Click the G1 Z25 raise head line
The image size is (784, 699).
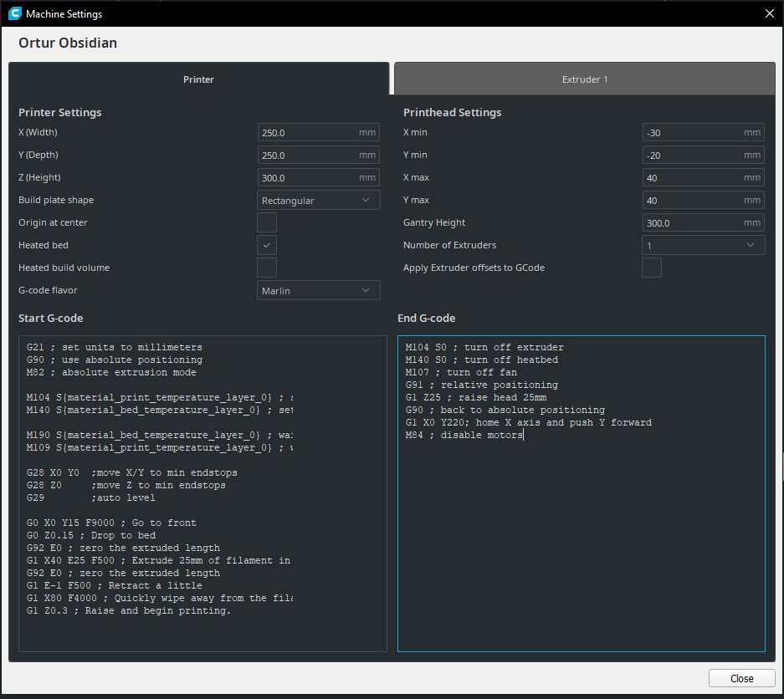click(x=476, y=397)
